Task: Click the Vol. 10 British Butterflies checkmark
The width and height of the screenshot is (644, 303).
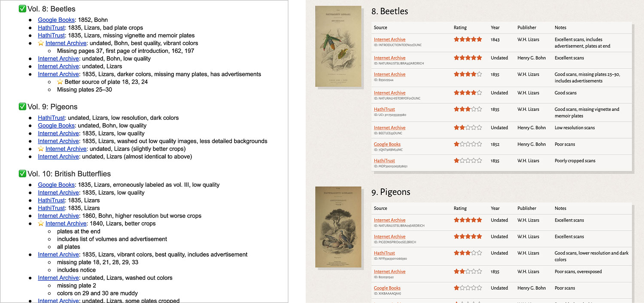Action: 22,174
